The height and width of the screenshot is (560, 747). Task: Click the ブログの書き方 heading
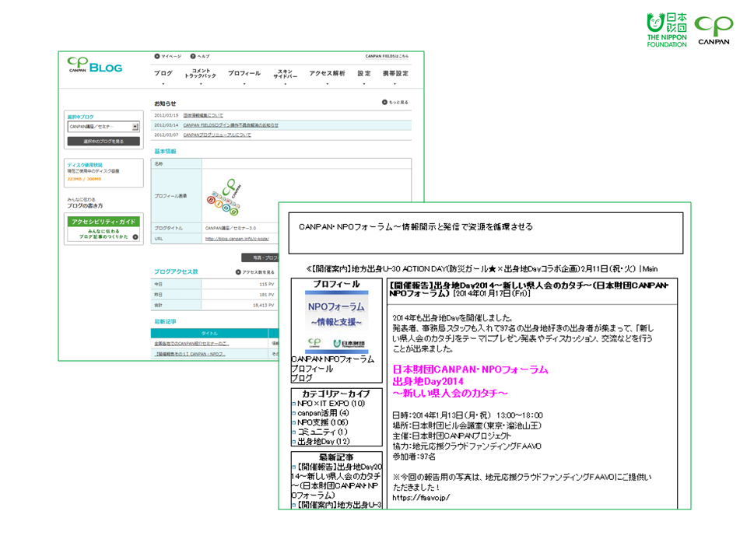tap(85, 205)
